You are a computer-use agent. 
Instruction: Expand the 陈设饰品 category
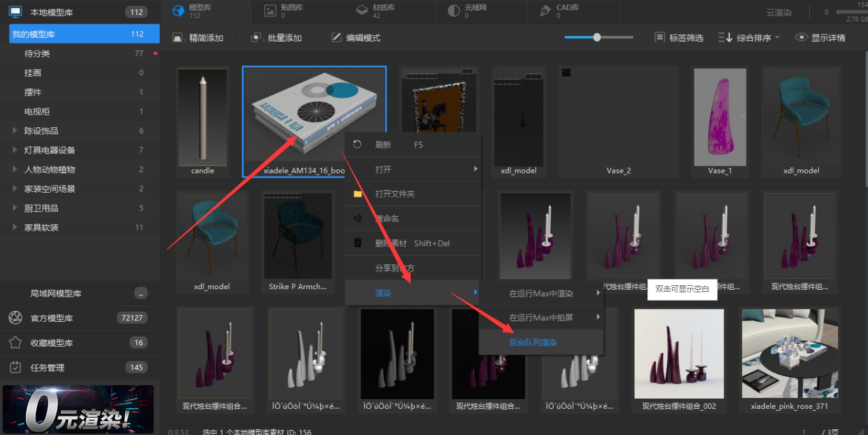(x=15, y=130)
